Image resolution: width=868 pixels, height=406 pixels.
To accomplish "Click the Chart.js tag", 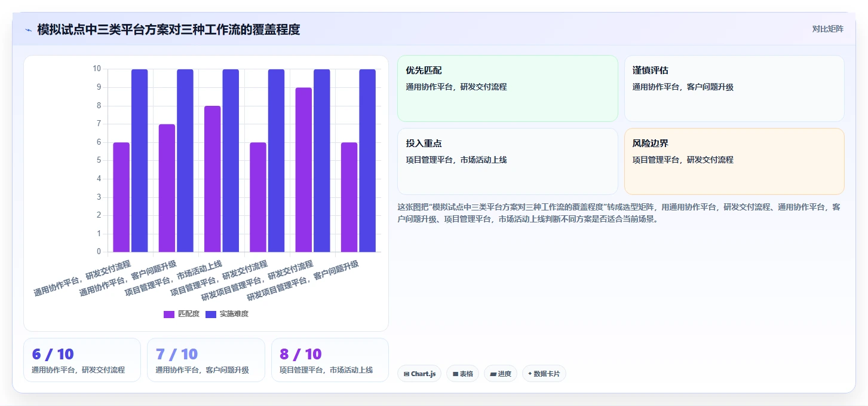I will coord(419,374).
